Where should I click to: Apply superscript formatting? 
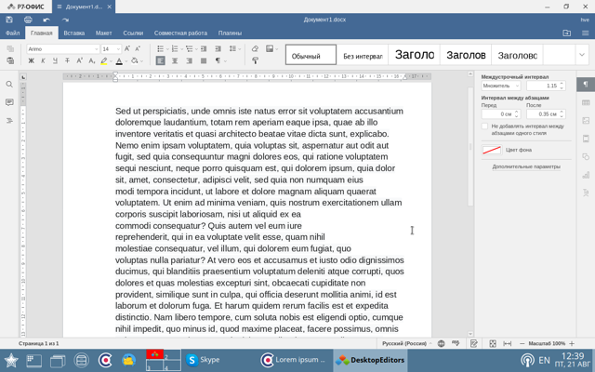(79, 61)
